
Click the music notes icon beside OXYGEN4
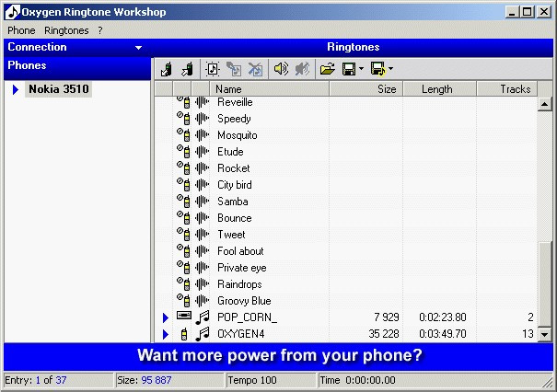click(203, 334)
